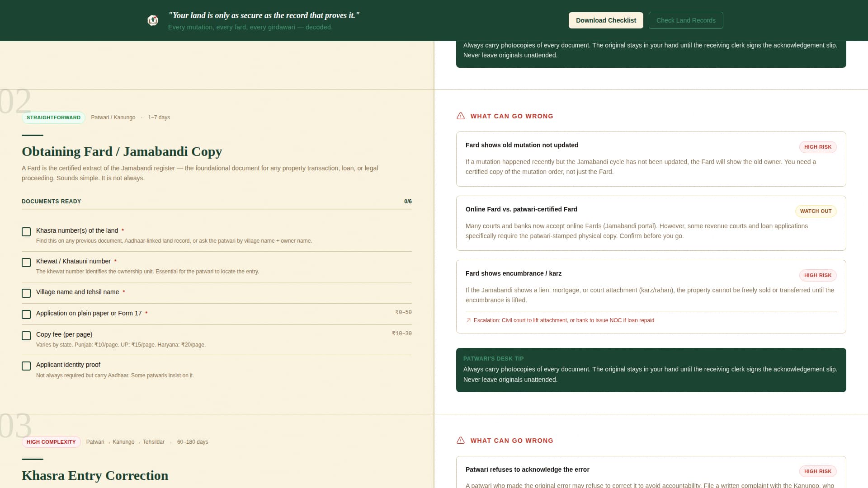Screen dimensions: 868x488
Task: Click Patwari → Kanungo → Tehsildar path text
Action: click(x=125, y=442)
